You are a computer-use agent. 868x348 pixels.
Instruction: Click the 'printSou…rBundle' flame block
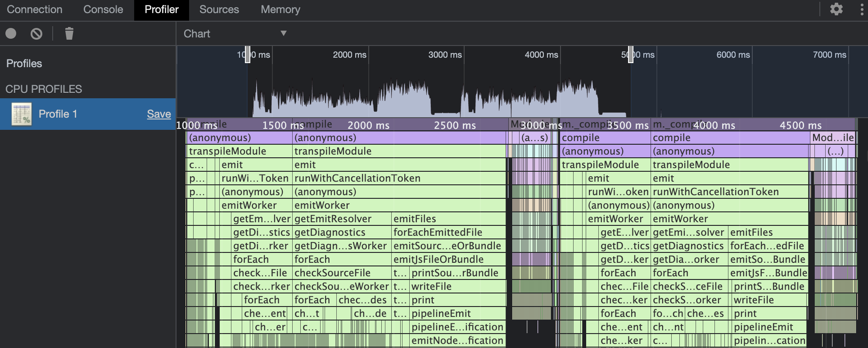click(x=458, y=273)
